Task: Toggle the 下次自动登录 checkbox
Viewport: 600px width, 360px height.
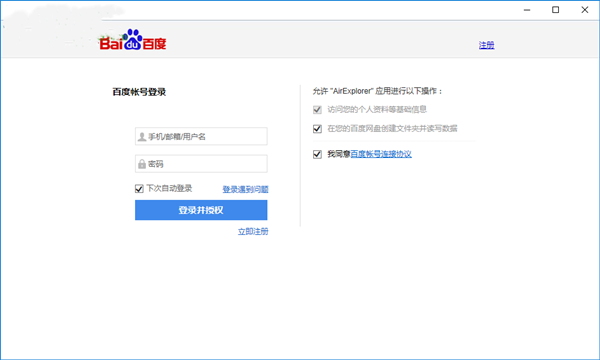Action: click(x=139, y=189)
